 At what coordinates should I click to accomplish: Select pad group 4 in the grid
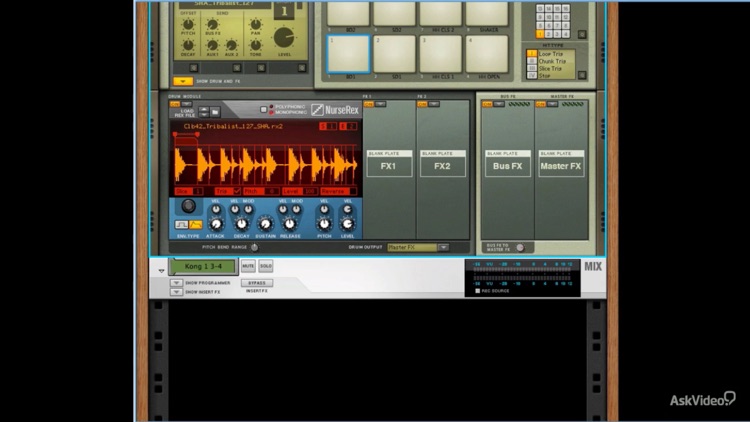pyautogui.click(x=566, y=34)
